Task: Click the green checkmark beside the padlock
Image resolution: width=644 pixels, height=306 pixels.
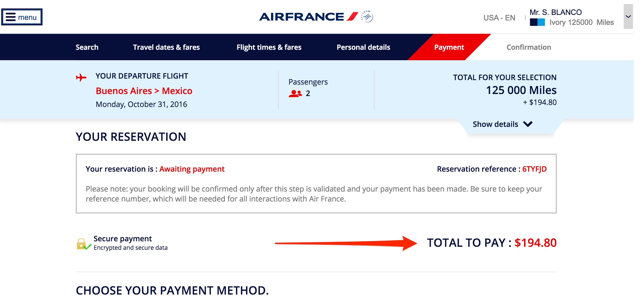Action: click(x=88, y=247)
